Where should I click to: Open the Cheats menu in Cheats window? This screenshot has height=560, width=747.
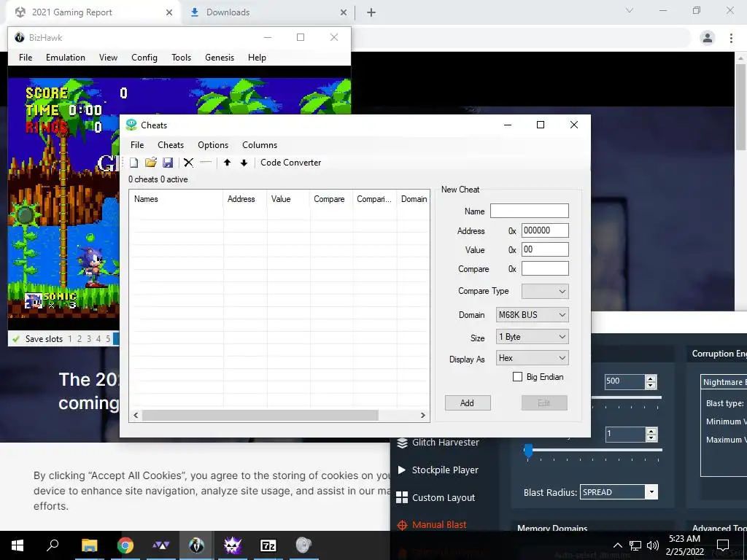pyautogui.click(x=171, y=145)
